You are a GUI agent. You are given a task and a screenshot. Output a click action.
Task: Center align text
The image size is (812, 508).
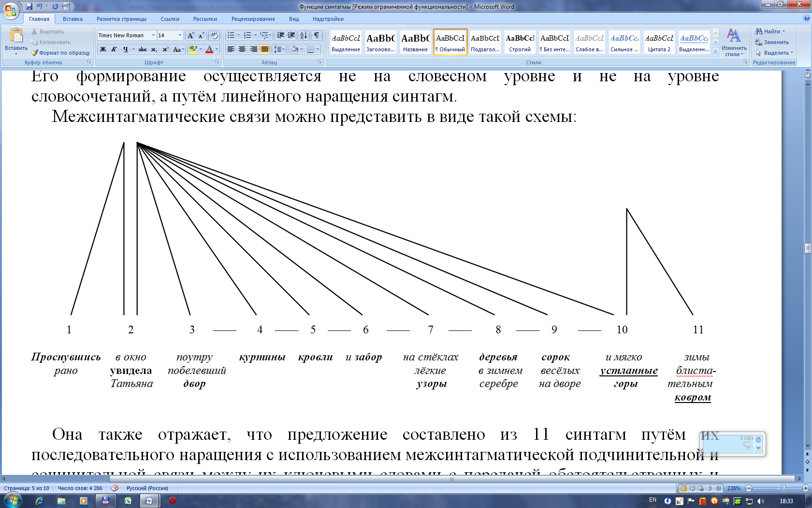(242, 49)
